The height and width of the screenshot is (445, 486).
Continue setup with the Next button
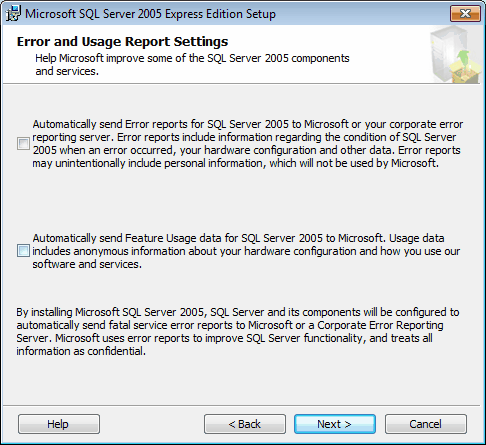click(x=335, y=424)
